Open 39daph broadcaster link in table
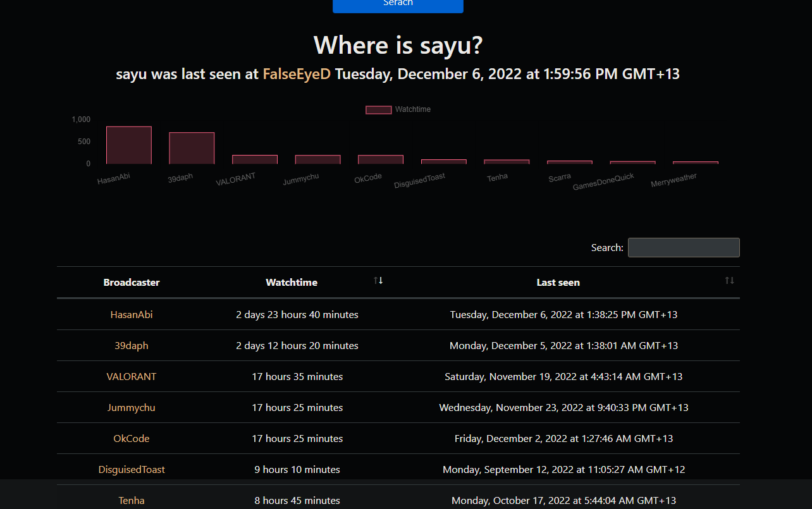The height and width of the screenshot is (509, 812). (x=132, y=345)
